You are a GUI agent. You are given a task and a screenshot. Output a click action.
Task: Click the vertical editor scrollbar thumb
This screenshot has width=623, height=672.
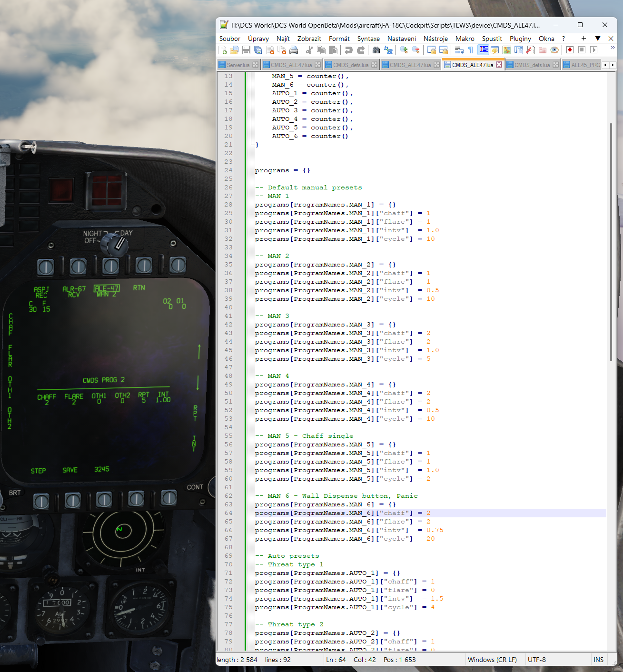(611, 242)
